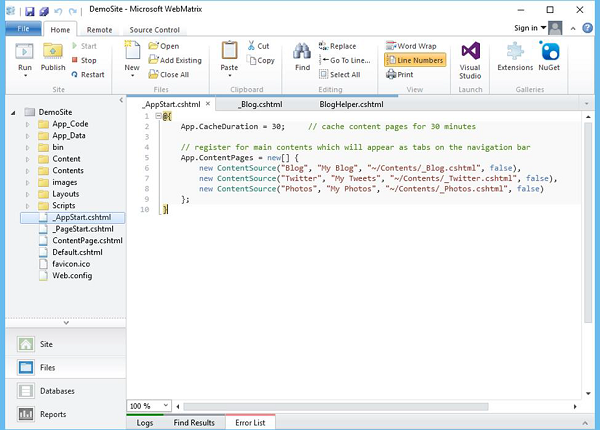Image resolution: width=600 pixels, height=430 pixels.
Task: Select Web.config in the file tree
Action: (73, 275)
